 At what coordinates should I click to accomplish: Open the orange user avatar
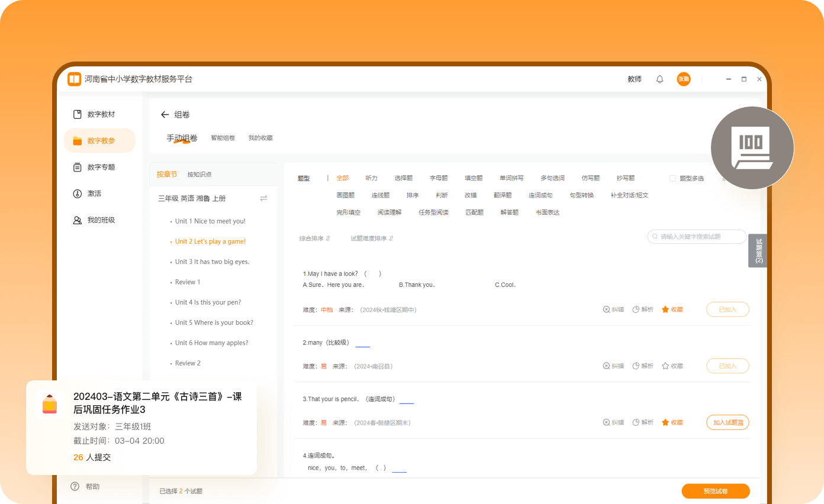(x=684, y=79)
